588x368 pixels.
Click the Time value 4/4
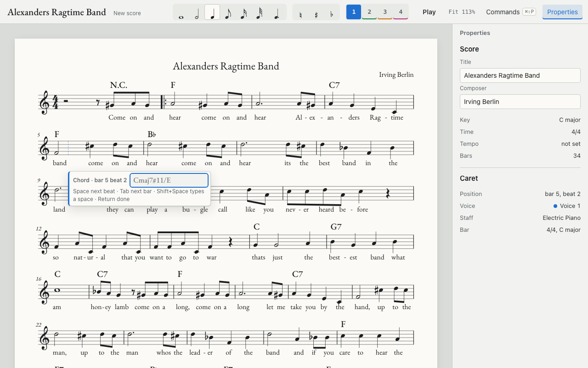[x=576, y=132]
